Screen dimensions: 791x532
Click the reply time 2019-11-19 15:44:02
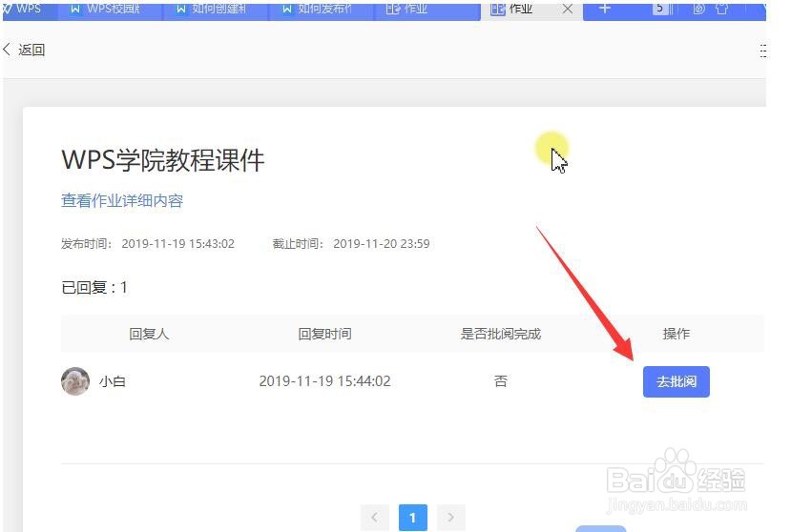point(324,380)
